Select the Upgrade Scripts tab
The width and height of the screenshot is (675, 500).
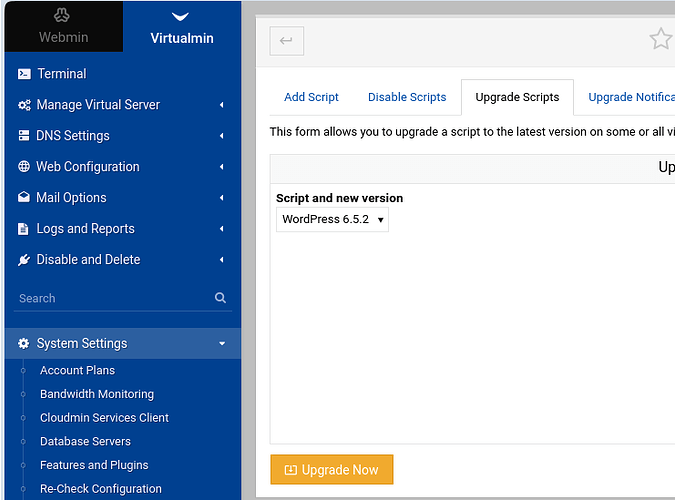tap(517, 97)
